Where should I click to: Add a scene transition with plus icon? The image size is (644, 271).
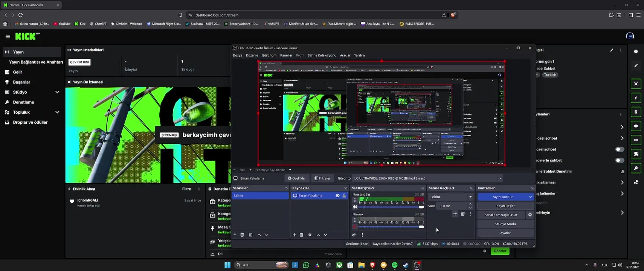pyautogui.click(x=455, y=214)
